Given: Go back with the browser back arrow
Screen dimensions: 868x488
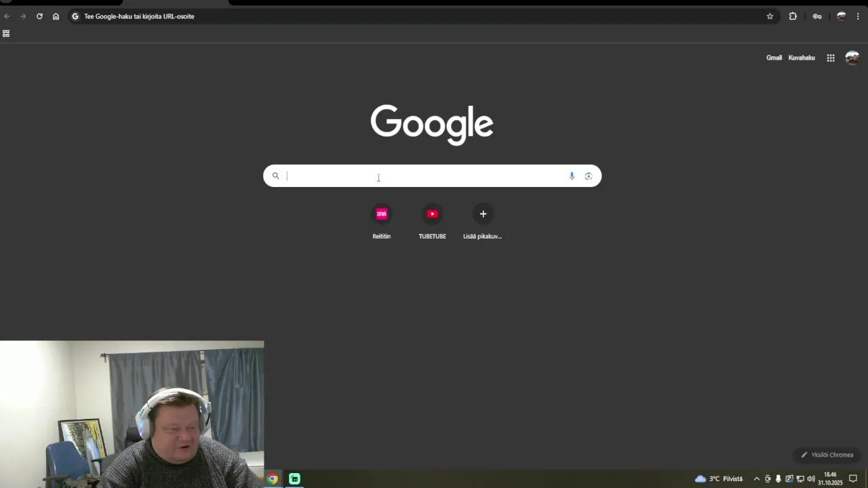Looking at the screenshot, I should tap(7, 16).
